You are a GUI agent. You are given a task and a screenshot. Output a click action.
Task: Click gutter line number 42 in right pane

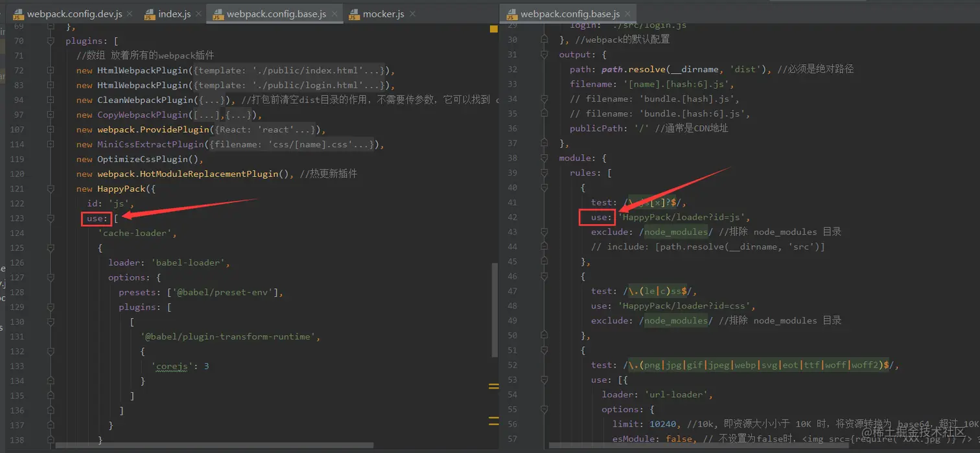(512, 217)
